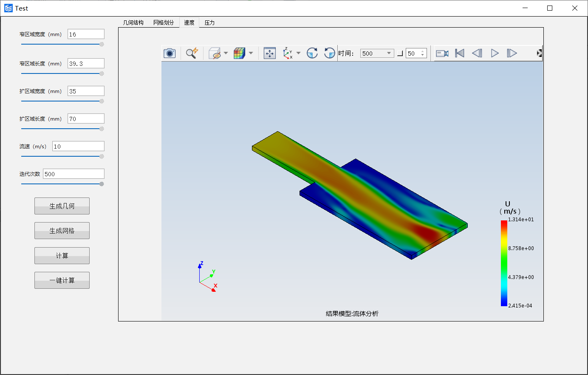This screenshot has width=588, height=375.
Task: Click the 迭代次数 input field showing 500
Action: click(x=73, y=174)
